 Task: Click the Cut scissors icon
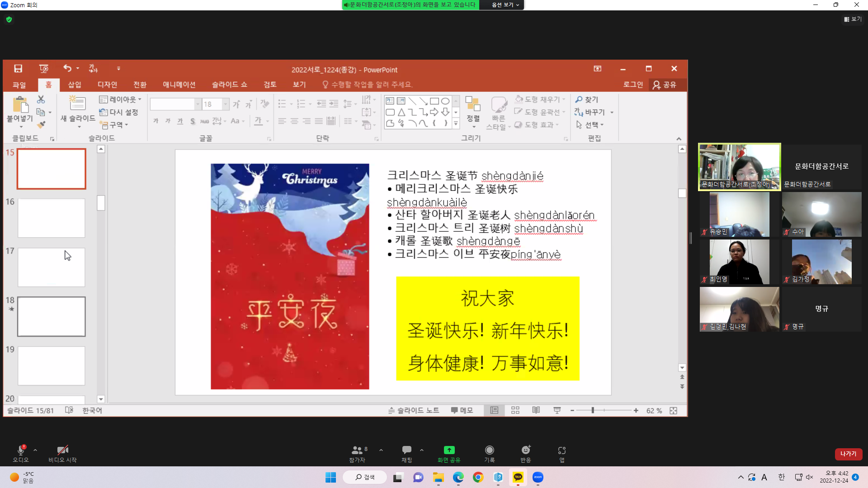(41, 99)
